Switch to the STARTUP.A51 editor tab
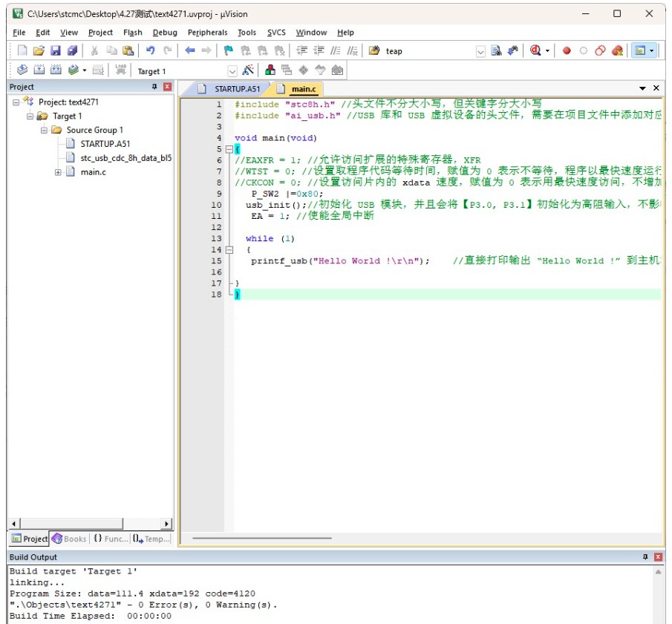This screenshot has width=672, height=624. 231,89
